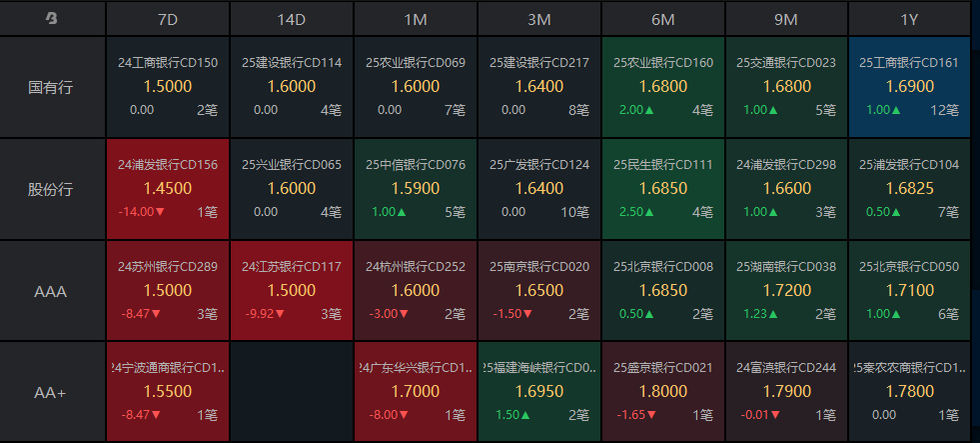Select the 14D tenor column header
The image size is (980, 443).
click(x=292, y=19)
